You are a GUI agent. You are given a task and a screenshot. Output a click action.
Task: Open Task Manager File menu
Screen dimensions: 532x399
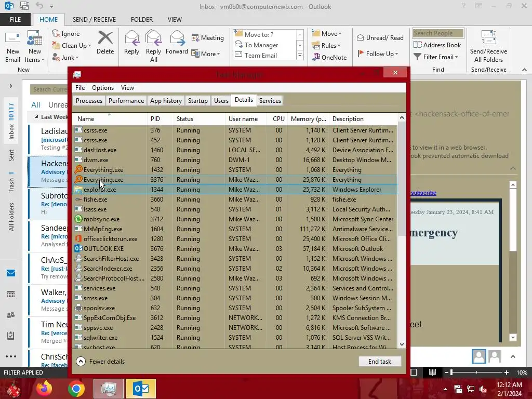coord(80,87)
